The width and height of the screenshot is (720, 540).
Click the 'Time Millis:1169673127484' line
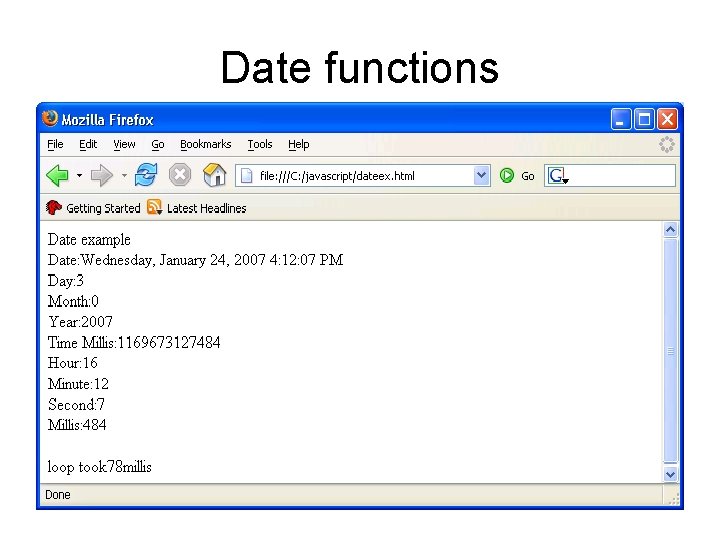(x=134, y=343)
